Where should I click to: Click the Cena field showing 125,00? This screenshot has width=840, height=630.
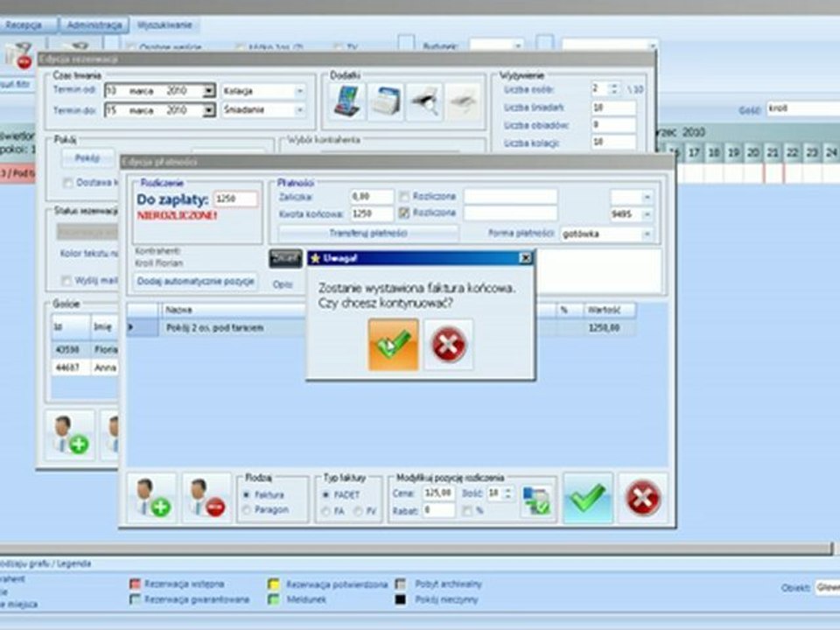click(x=438, y=493)
